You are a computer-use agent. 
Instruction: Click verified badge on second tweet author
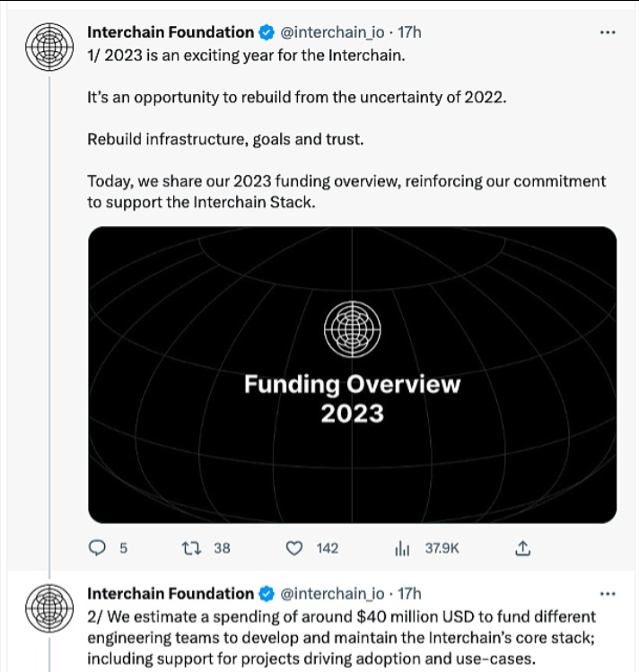pos(267,593)
